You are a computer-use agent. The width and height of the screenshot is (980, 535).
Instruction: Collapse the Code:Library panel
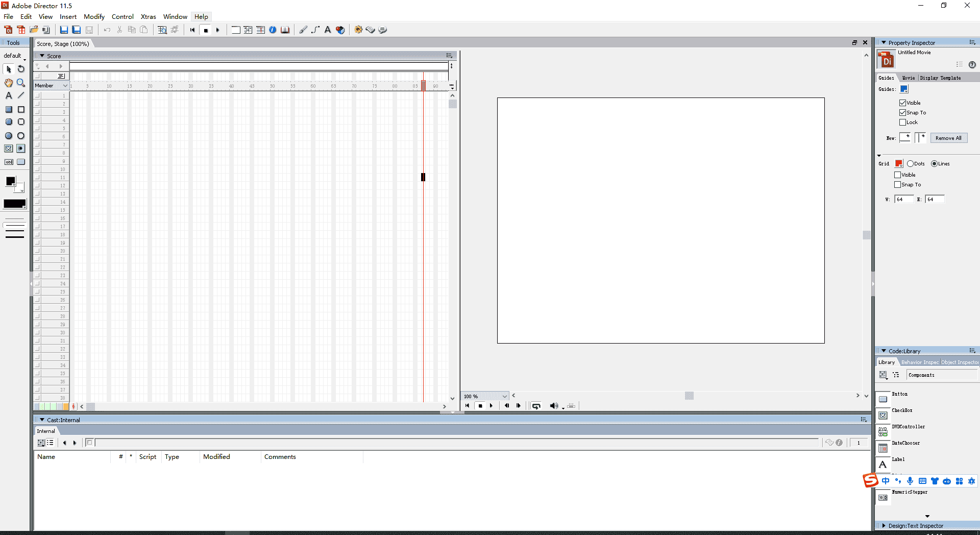[x=884, y=351]
